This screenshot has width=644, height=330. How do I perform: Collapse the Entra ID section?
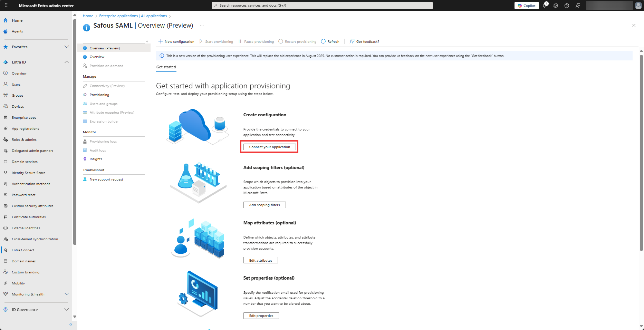67,62
